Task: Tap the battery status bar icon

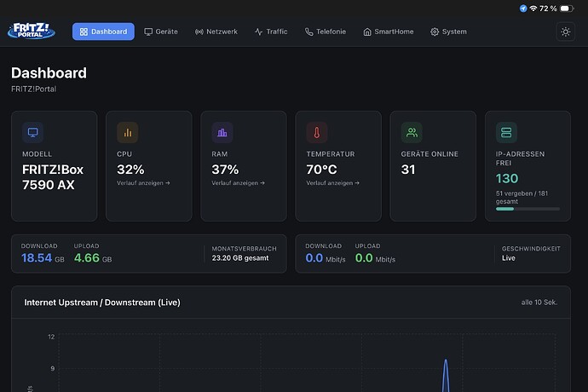Action: (567, 9)
